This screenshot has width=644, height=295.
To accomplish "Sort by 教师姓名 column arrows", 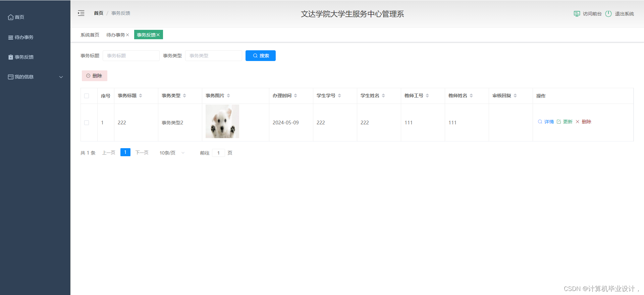I will [x=471, y=96].
